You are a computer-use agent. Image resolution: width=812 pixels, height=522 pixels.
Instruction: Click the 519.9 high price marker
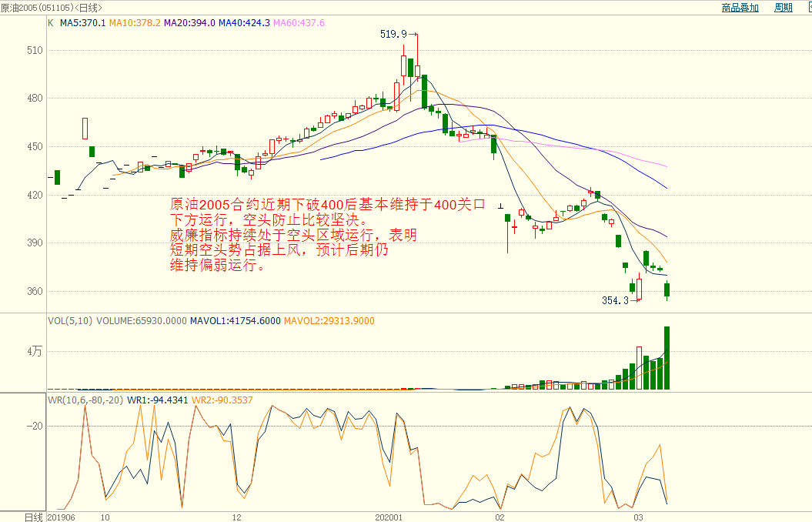393,34
